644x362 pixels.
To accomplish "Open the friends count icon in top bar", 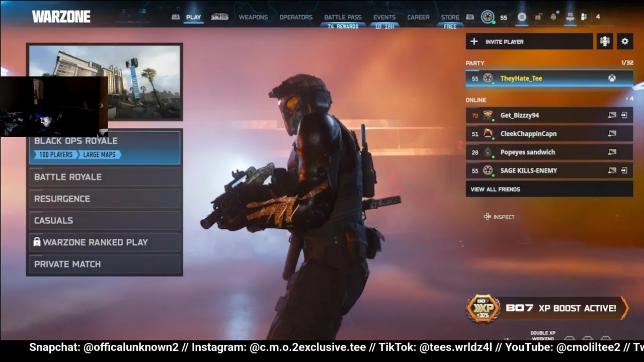I will (x=584, y=17).
